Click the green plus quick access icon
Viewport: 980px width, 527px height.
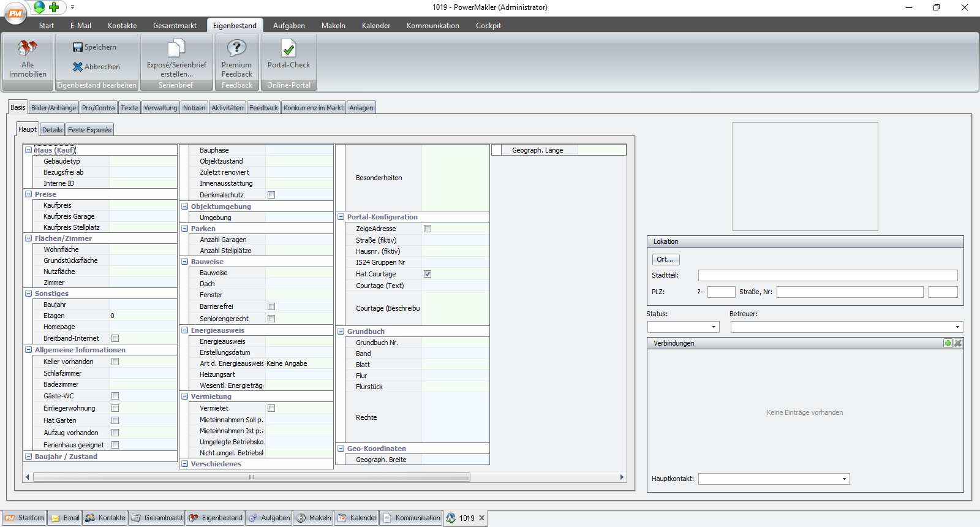pos(54,7)
